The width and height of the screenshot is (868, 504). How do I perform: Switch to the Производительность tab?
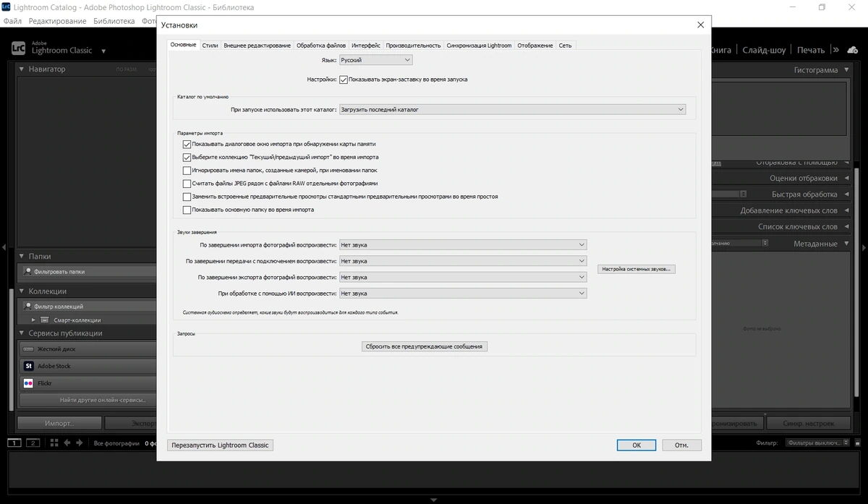pos(414,45)
